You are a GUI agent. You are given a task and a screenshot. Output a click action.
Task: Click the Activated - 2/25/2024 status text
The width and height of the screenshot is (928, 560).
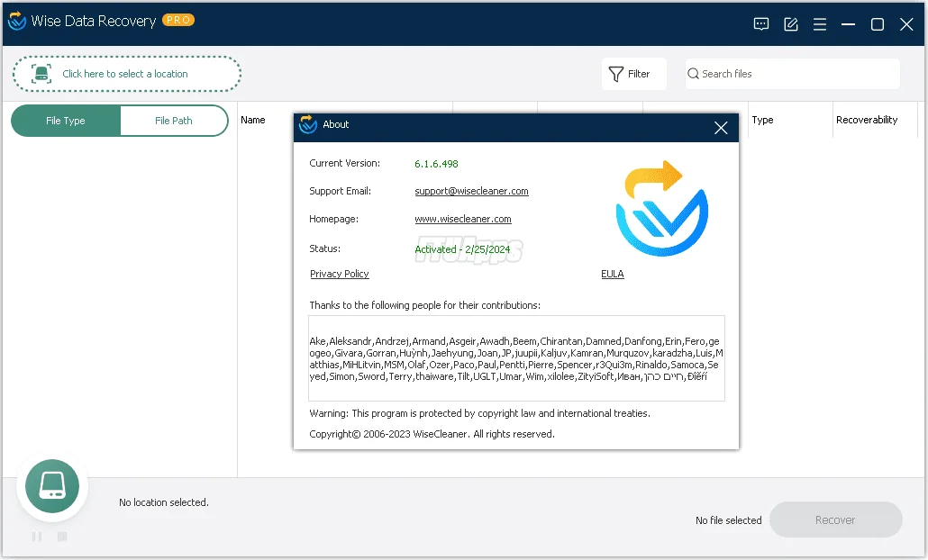pos(462,249)
